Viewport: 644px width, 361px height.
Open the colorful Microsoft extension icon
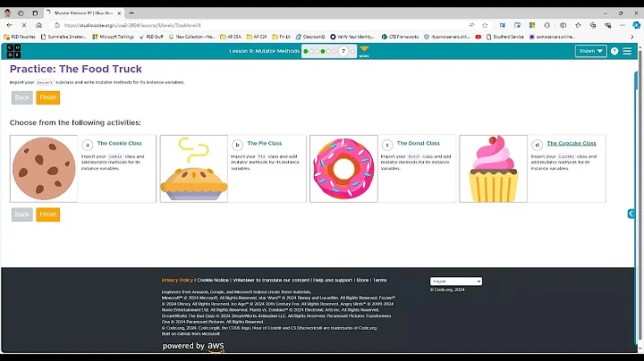click(532, 25)
